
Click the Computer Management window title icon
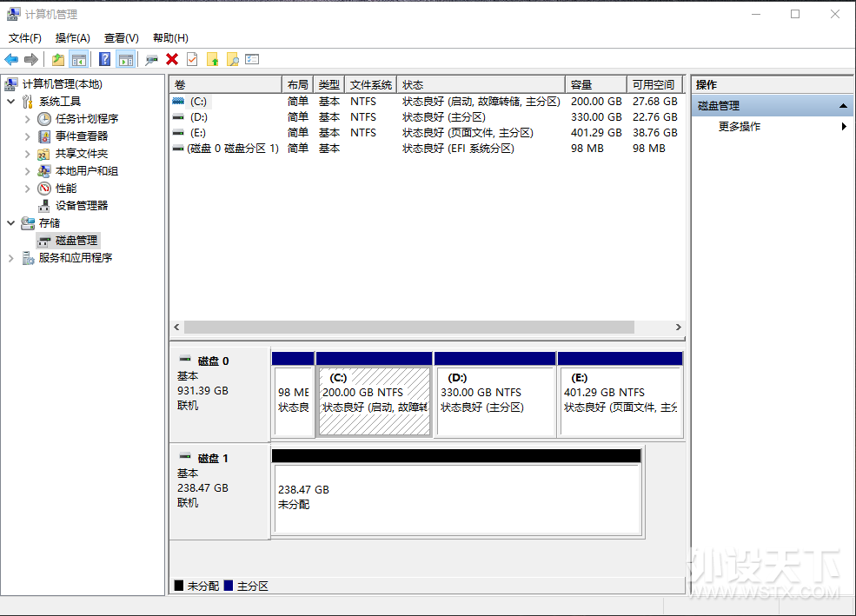pos(13,14)
